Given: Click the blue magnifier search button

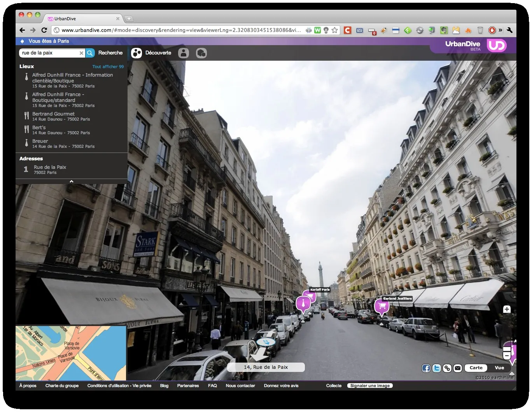Looking at the screenshot, I should (x=90, y=53).
